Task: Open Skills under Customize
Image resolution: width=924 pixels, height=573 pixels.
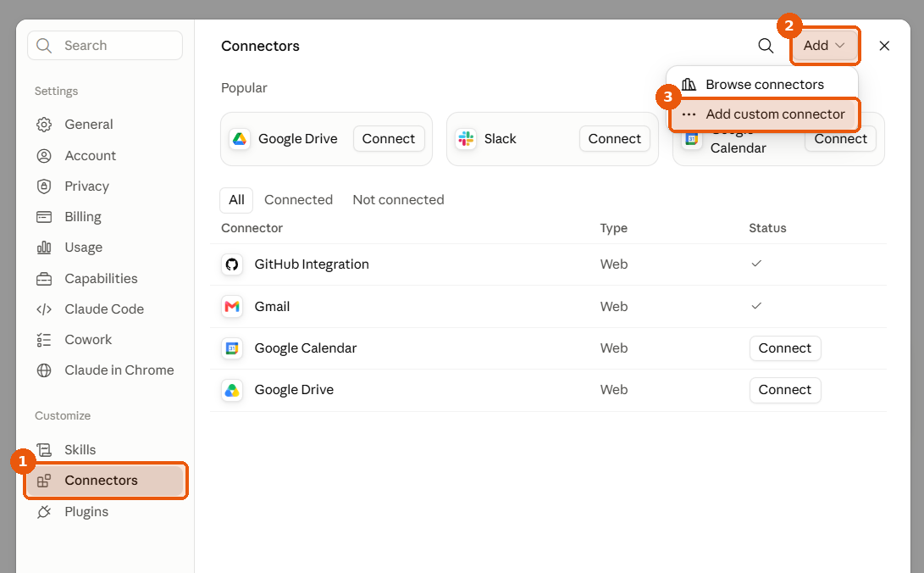Action: 105,450
